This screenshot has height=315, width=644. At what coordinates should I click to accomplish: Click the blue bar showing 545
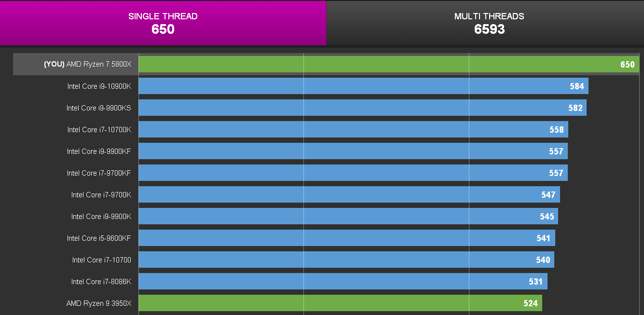coord(348,216)
